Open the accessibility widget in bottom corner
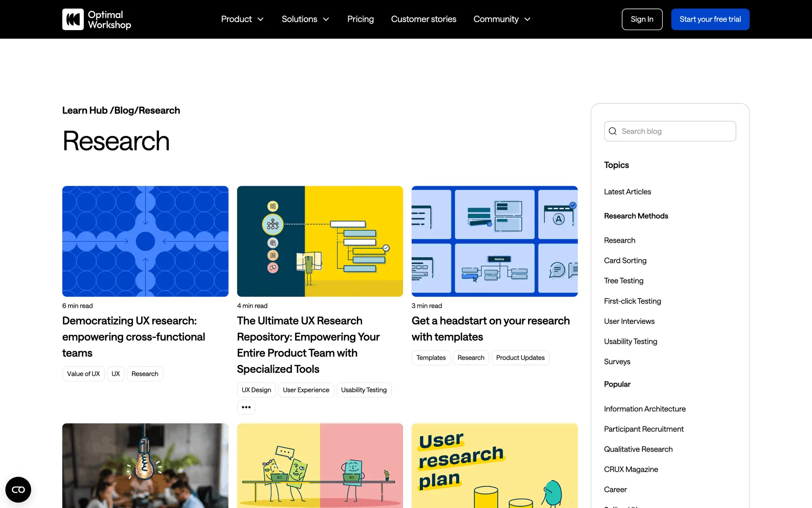 point(18,490)
